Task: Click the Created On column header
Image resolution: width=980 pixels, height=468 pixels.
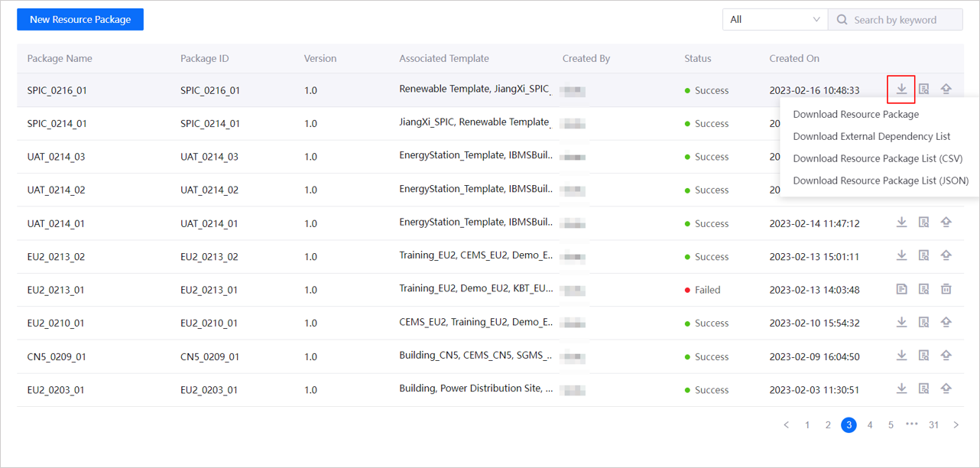Action: [794, 58]
